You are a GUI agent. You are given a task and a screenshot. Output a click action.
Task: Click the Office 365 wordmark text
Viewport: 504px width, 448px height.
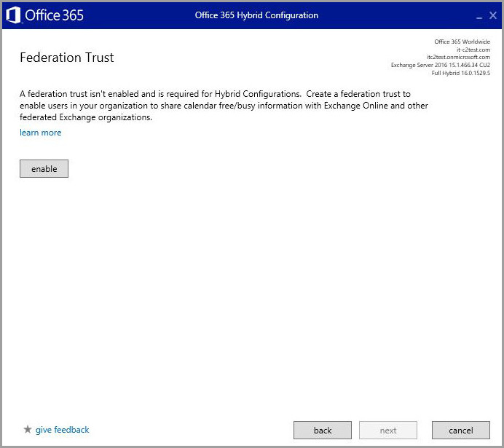54,15
